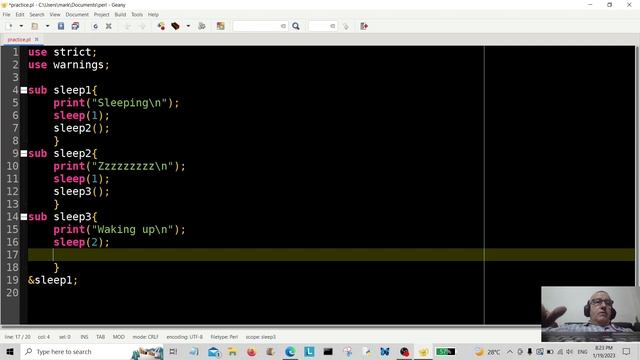Image resolution: width=640 pixels, height=360 pixels.
Task: Click the print("Waking up\n") line
Action: [x=120, y=229]
